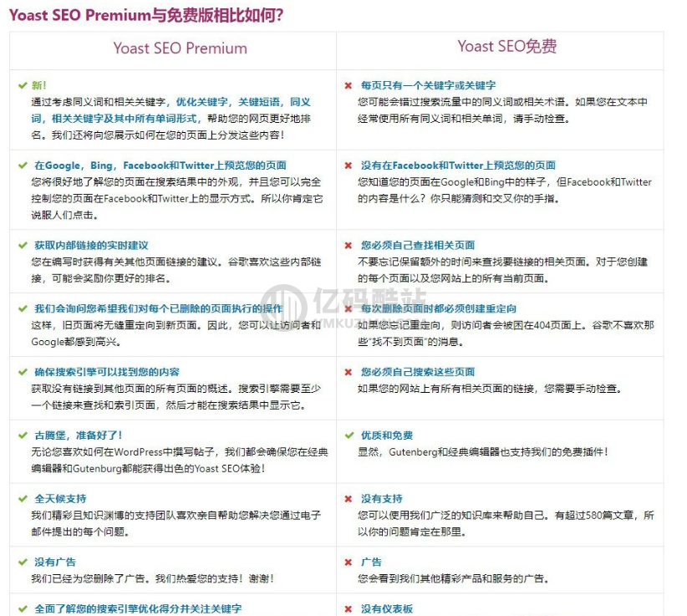Click the paragraph starting 您知道您的页面在Google和Bing
Viewport: 687px width, 616px height.
(x=504, y=190)
